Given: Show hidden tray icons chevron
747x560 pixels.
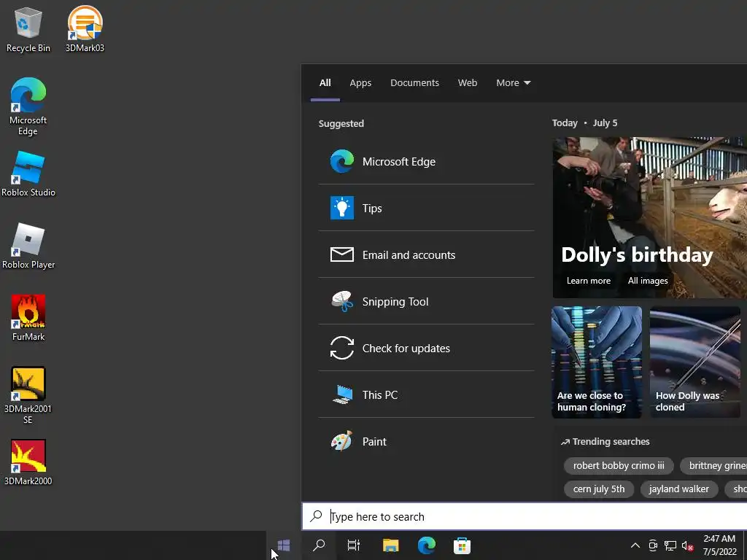Looking at the screenshot, I should click(x=635, y=545).
